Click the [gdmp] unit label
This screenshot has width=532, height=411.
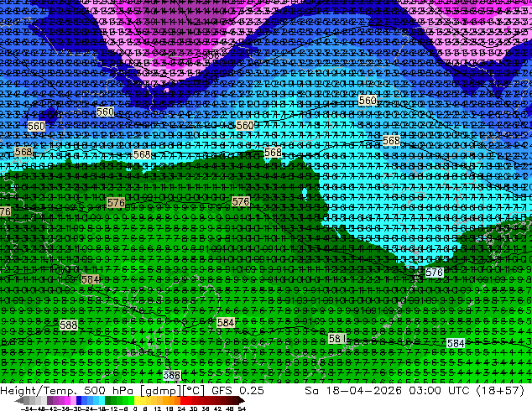click(x=159, y=391)
